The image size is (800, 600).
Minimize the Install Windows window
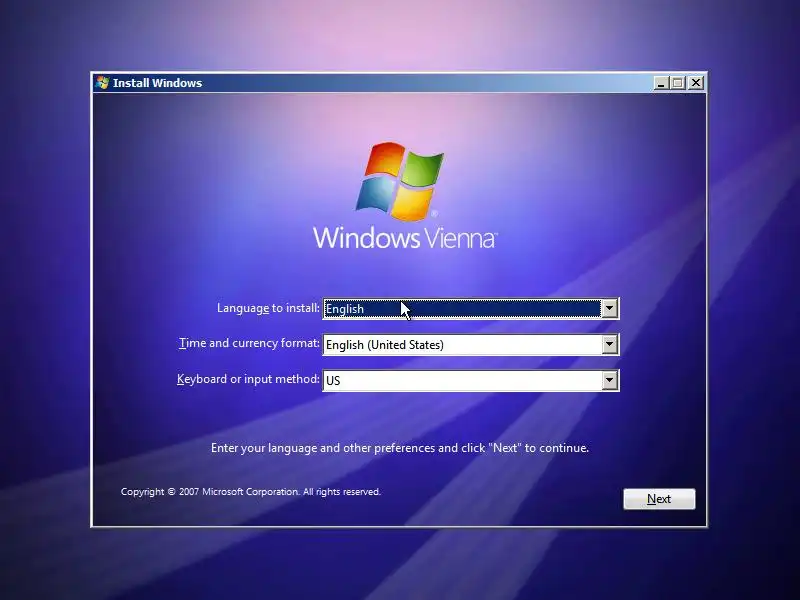click(661, 83)
